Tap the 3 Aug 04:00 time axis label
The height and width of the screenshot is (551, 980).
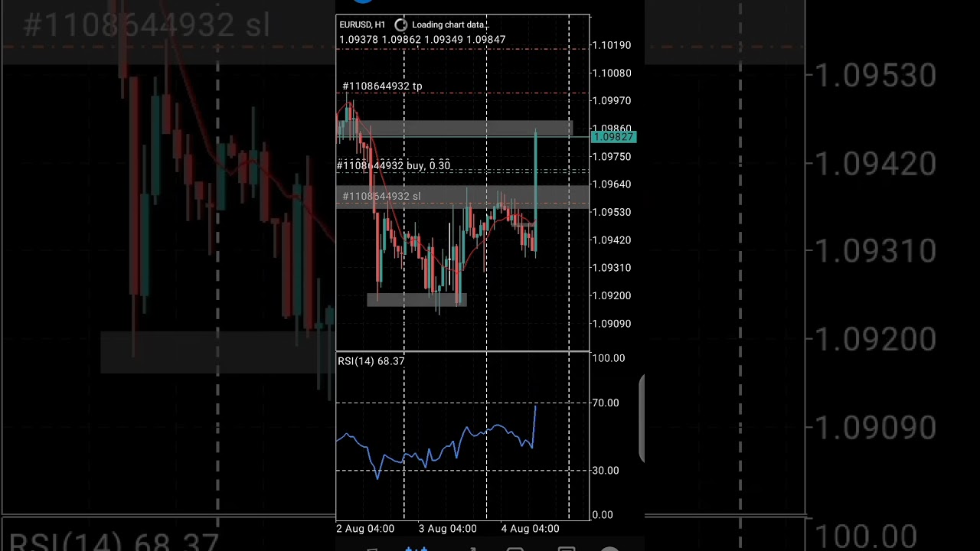[x=447, y=529]
